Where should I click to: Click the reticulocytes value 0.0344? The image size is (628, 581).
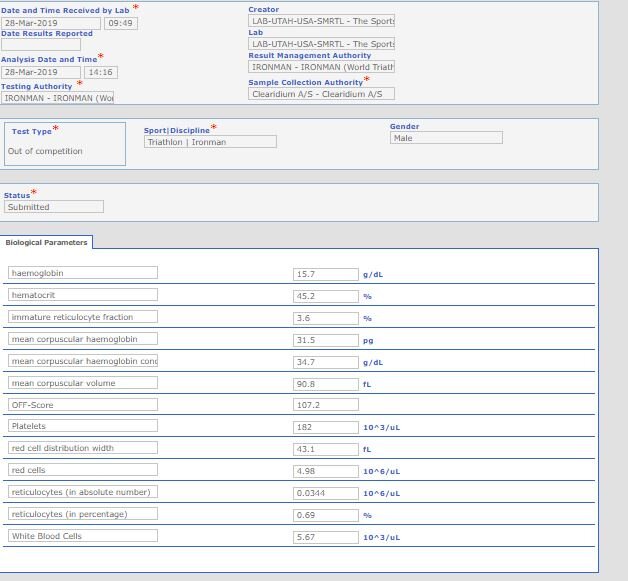[x=326, y=493]
